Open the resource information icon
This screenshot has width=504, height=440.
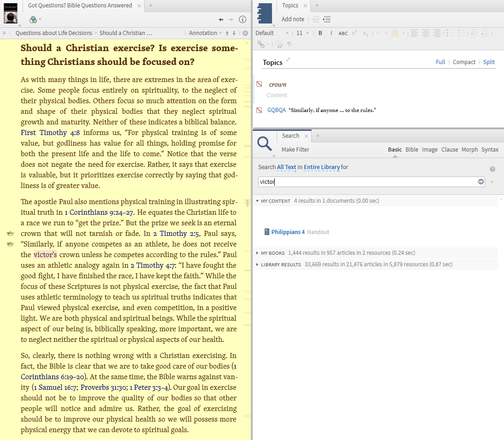point(243,20)
